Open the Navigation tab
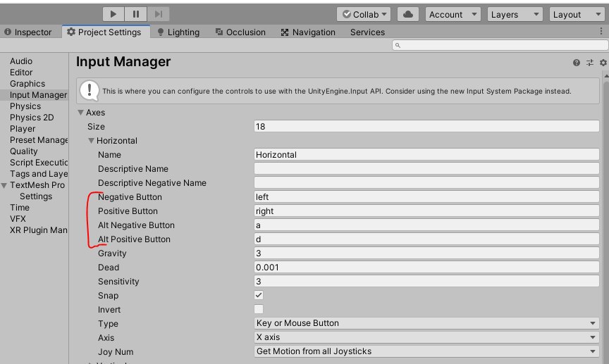The image size is (609, 364). click(x=309, y=32)
